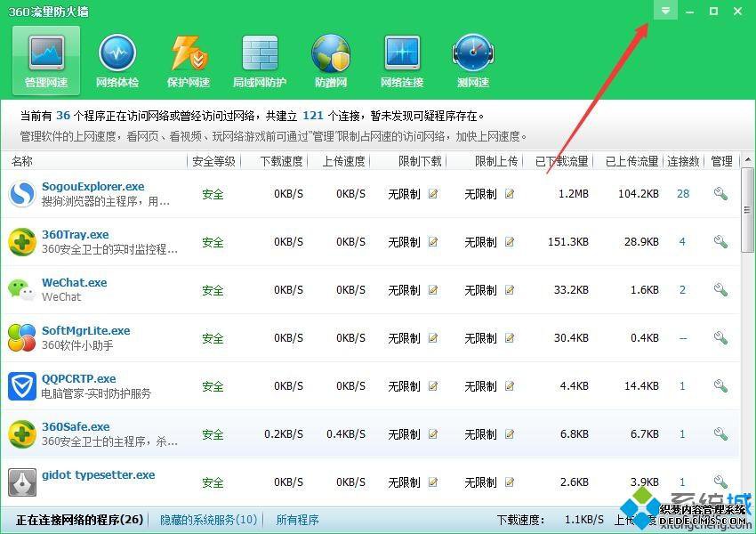Edit upload limit for SogouExplorer.exe
756x534 pixels.
click(x=509, y=194)
